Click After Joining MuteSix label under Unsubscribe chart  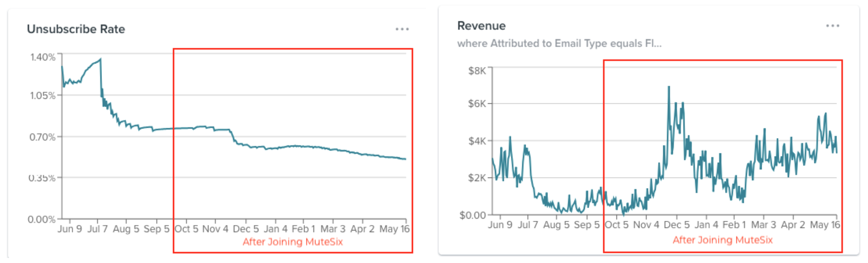pos(293,242)
